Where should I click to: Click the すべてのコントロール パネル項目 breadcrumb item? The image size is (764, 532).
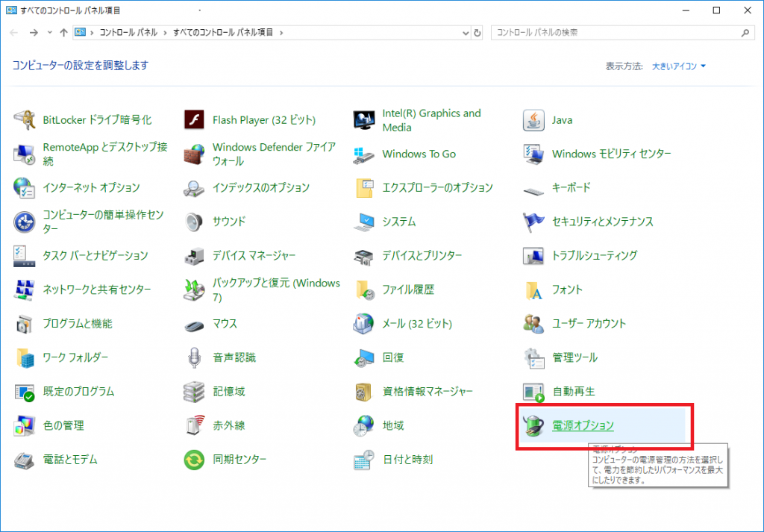point(223,33)
